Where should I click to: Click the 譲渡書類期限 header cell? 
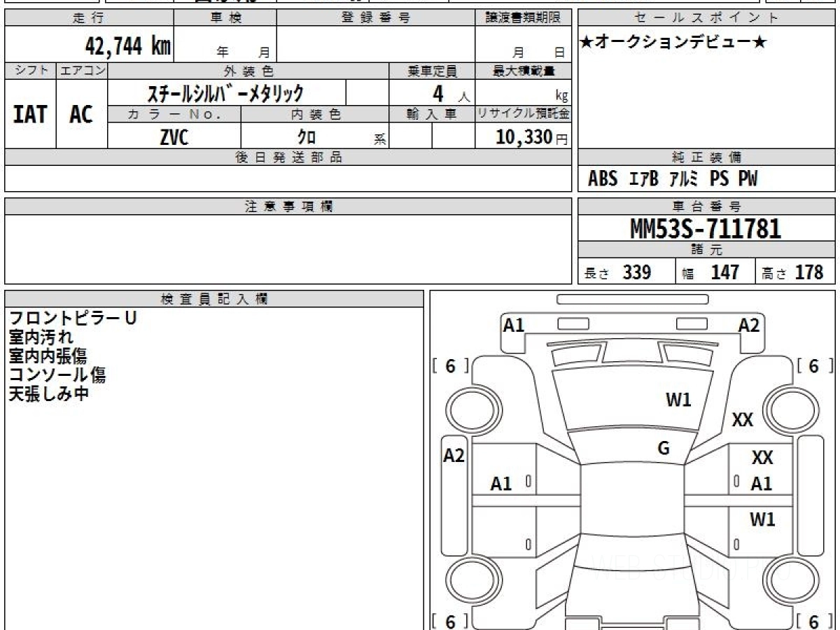pyautogui.click(x=524, y=18)
